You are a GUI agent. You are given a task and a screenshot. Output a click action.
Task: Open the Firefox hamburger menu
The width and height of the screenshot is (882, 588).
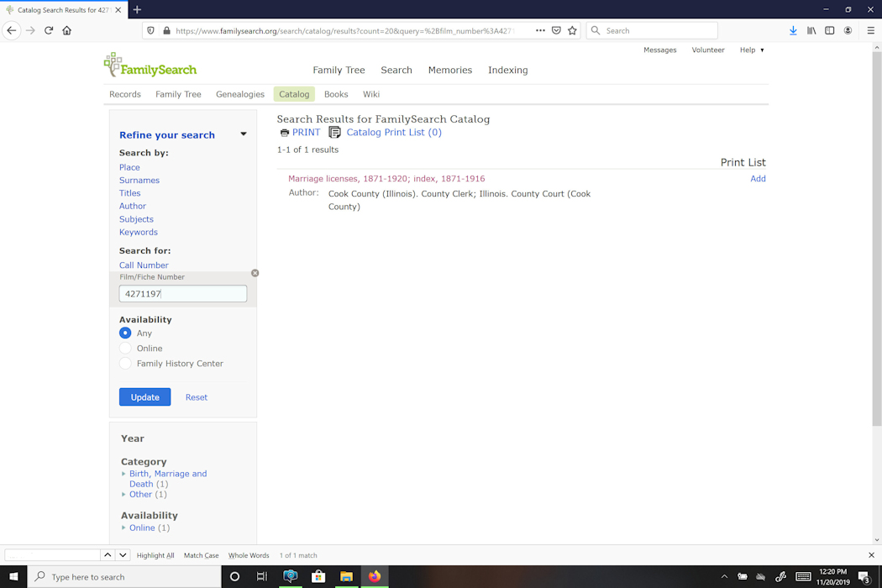[x=871, y=30]
